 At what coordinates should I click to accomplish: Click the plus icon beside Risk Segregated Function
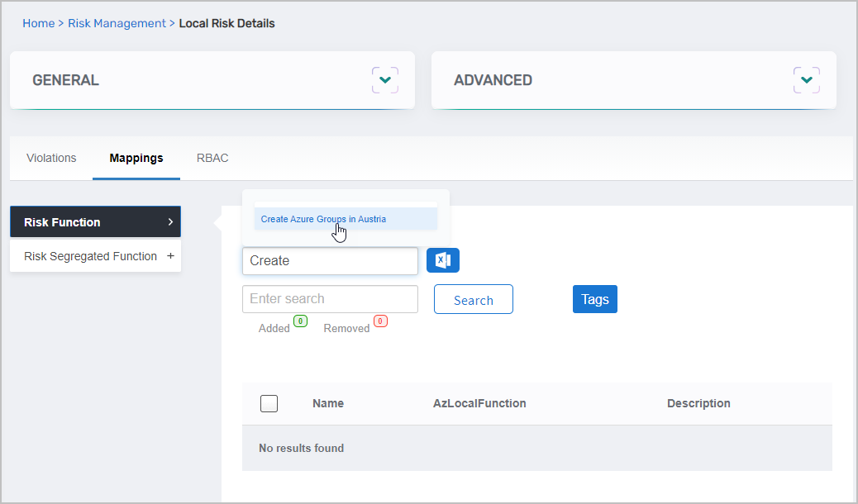pyautogui.click(x=170, y=256)
